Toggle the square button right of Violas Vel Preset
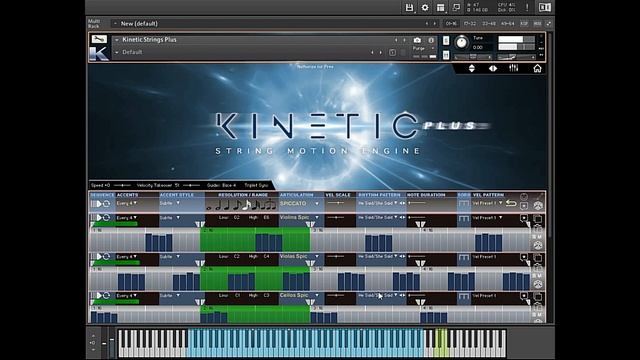Viewport: 640px width, 360px height. (x=524, y=257)
